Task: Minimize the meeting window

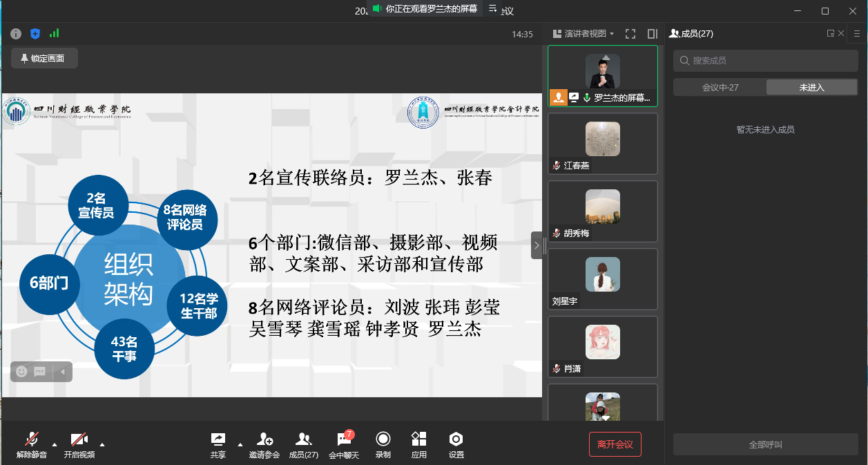Action: [x=798, y=10]
